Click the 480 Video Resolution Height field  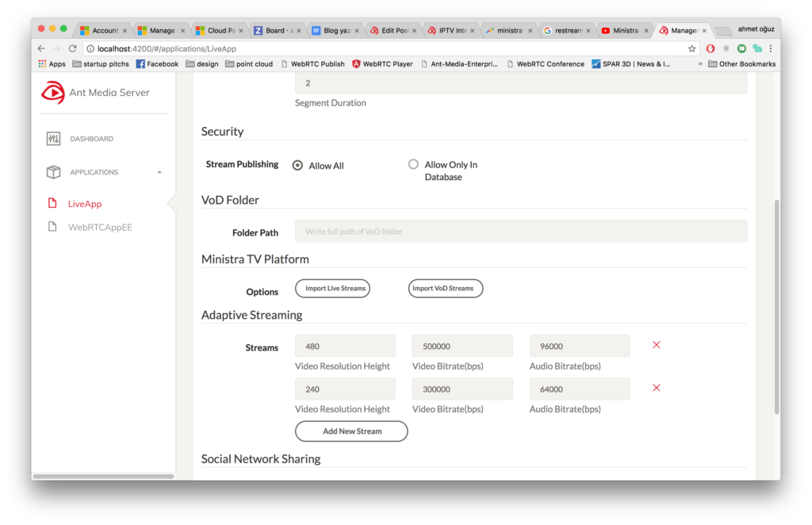[345, 346]
